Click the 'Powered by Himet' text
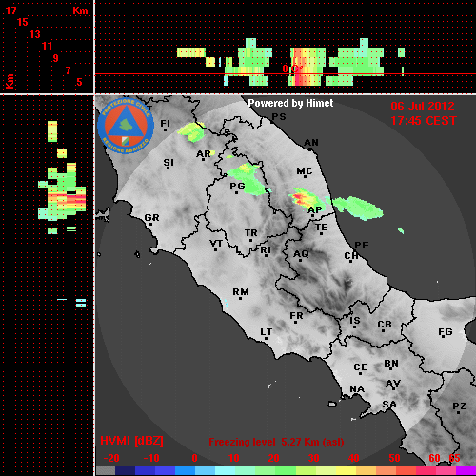 pos(290,103)
